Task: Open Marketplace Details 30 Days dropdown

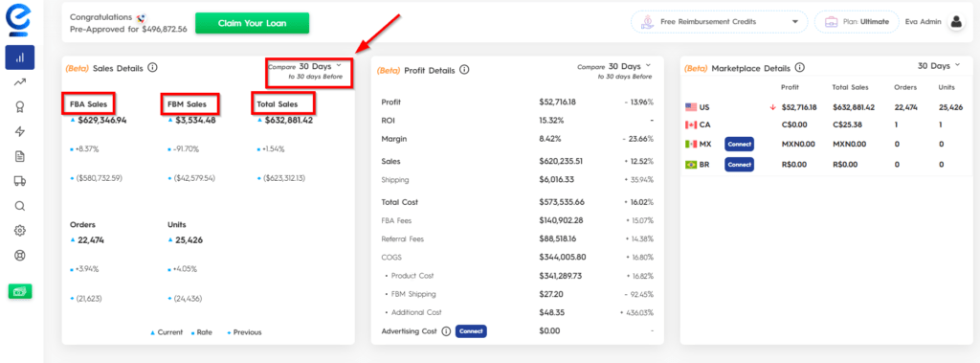Action: (x=939, y=66)
